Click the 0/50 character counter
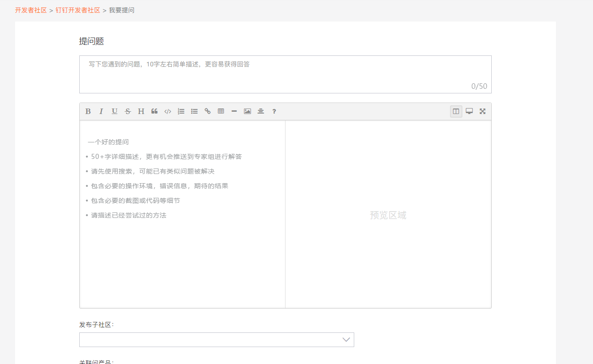The width and height of the screenshot is (593, 364). tap(479, 86)
